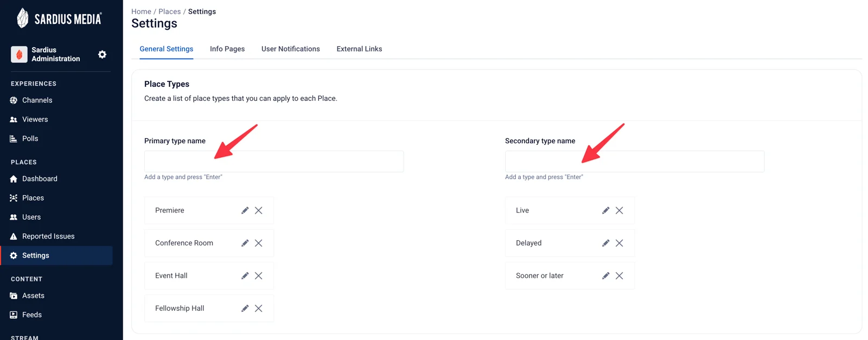Click the Delayed type label

(529, 243)
